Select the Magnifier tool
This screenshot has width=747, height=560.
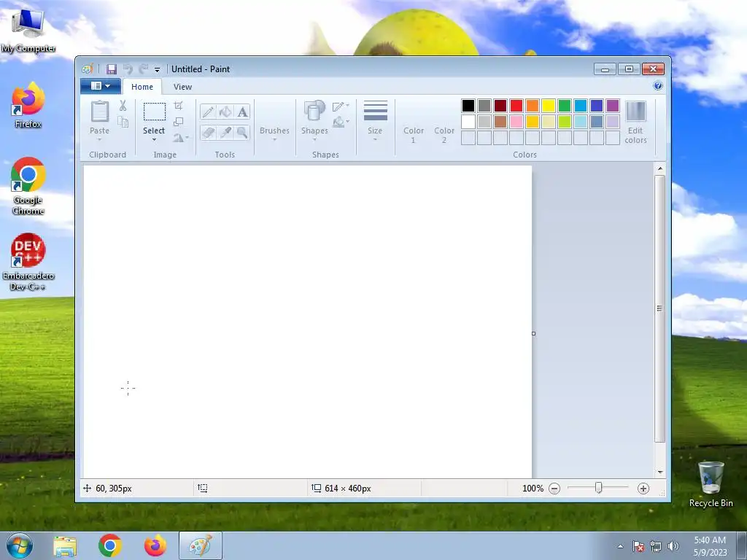click(x=242, y=132)
